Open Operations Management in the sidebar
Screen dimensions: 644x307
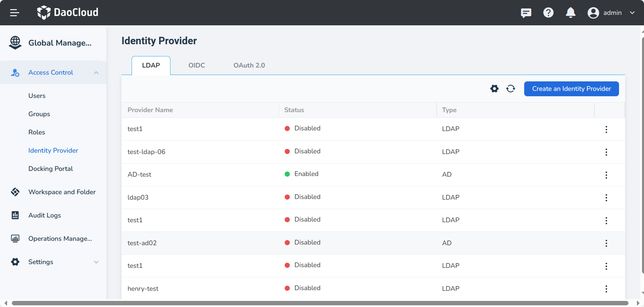(x=60, y=239)
